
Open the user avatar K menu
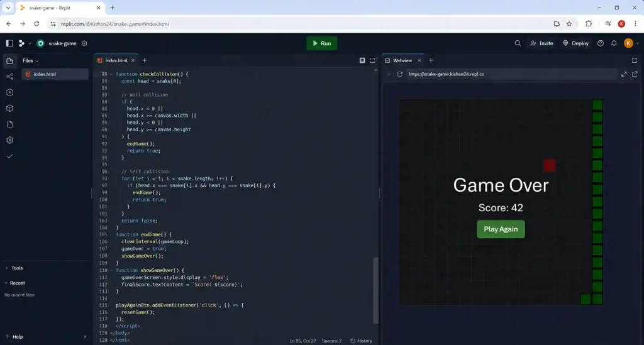pos(628,43)
